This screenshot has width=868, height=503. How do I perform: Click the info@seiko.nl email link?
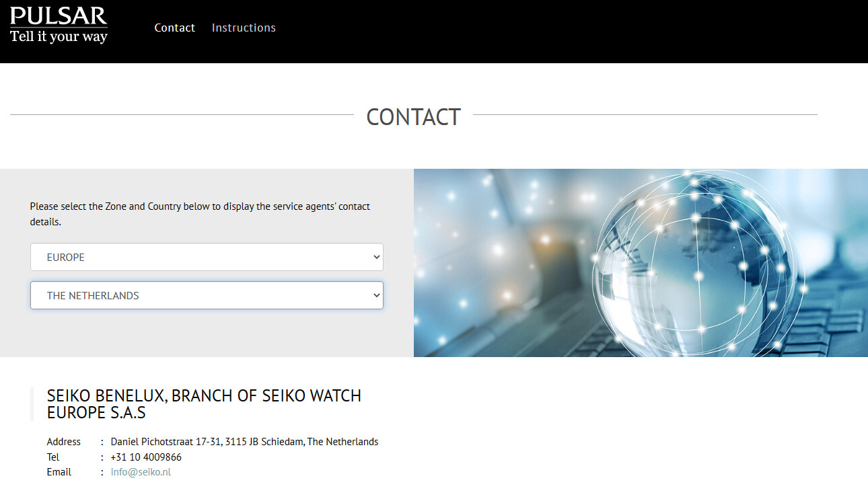click(141, 472)
